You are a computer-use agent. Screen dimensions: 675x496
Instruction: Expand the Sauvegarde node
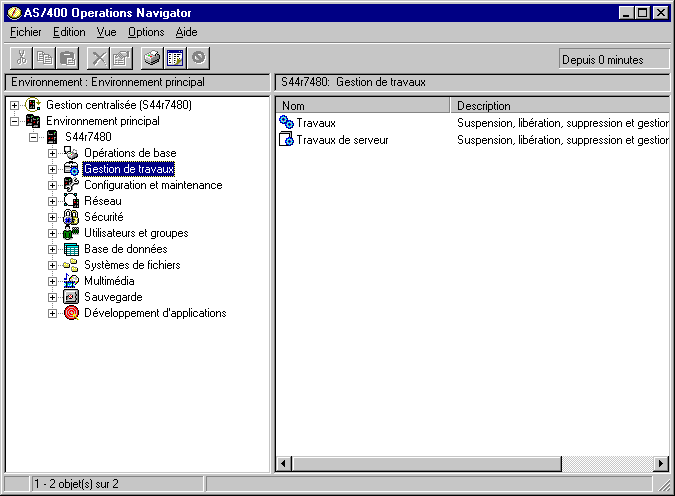coord(52,298)
